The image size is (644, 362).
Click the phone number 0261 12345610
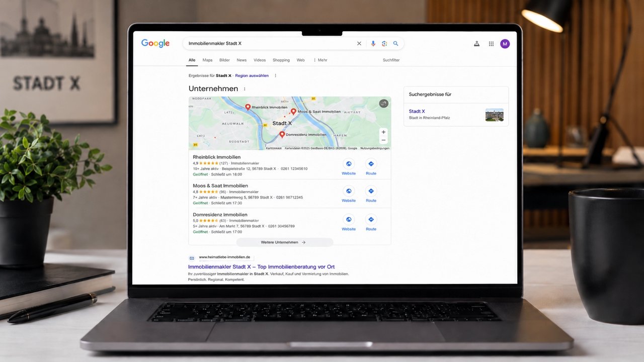(294, 168)
